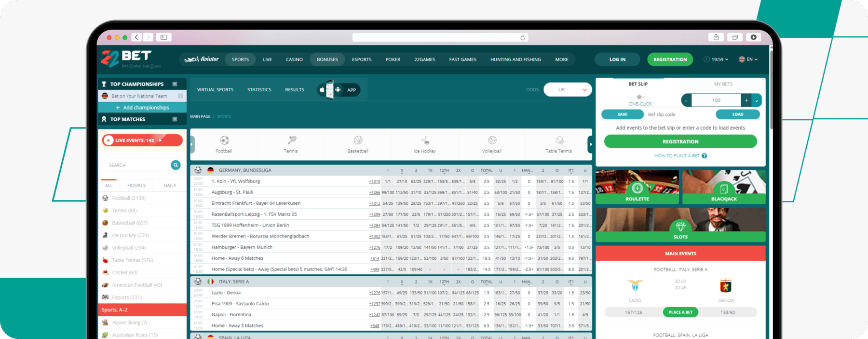This screenshot has height=339, width=868.
Task: Click the header Registration button
Action: click(x=670, y=59)
